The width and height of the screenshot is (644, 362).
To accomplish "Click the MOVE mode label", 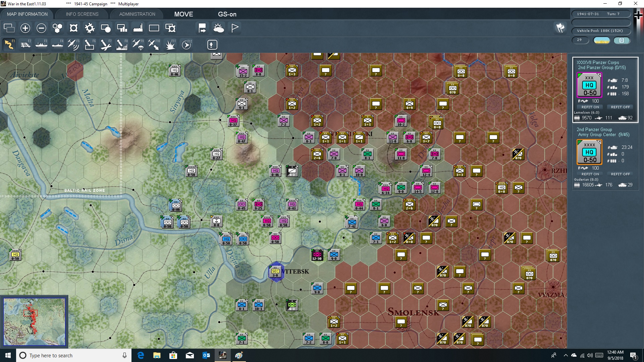I will click(x=183, y=14).
